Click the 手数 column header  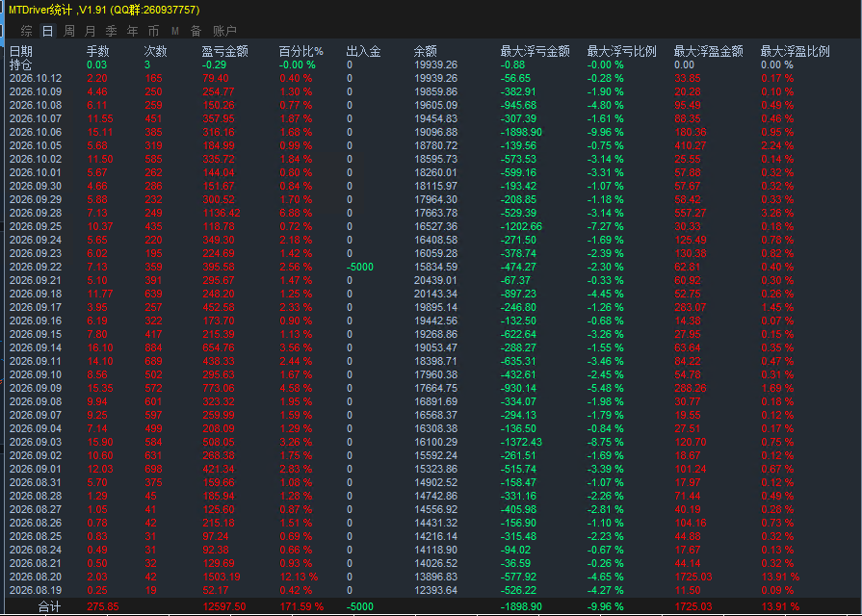[x=98, y=52]
